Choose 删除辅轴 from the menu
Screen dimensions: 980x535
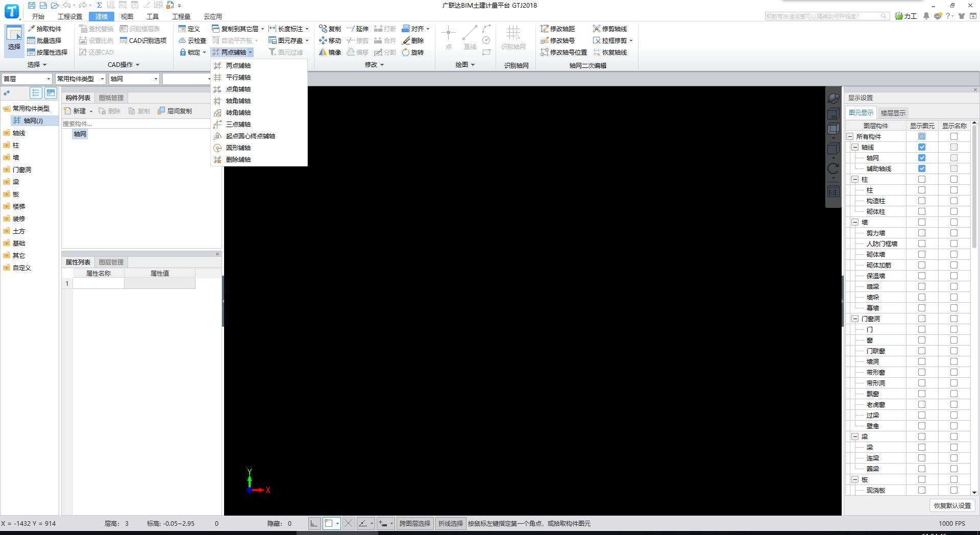coord(238,159)
